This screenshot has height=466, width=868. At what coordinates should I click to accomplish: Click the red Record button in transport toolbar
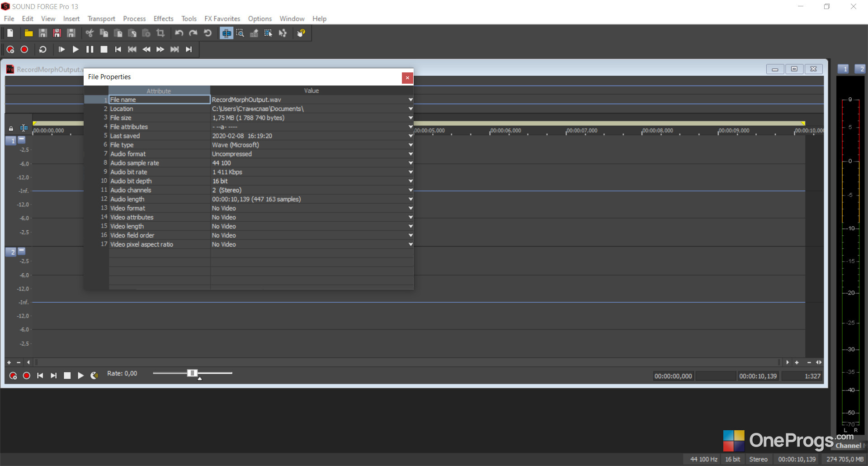[24, 49]
